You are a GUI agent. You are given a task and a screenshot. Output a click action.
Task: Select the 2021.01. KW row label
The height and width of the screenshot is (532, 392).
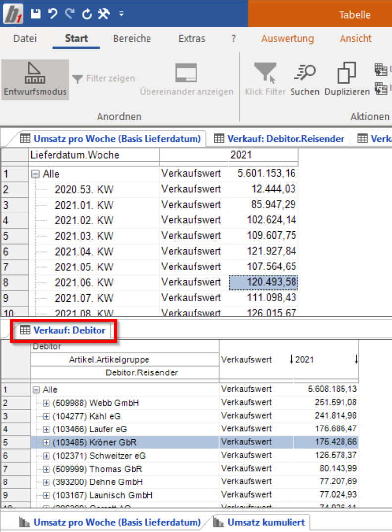[x=84, y=205]
